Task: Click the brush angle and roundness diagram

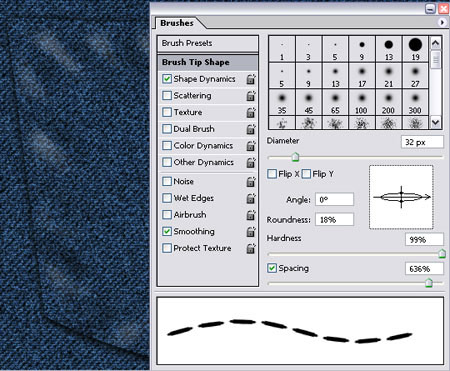Action: tap(401, 197)
